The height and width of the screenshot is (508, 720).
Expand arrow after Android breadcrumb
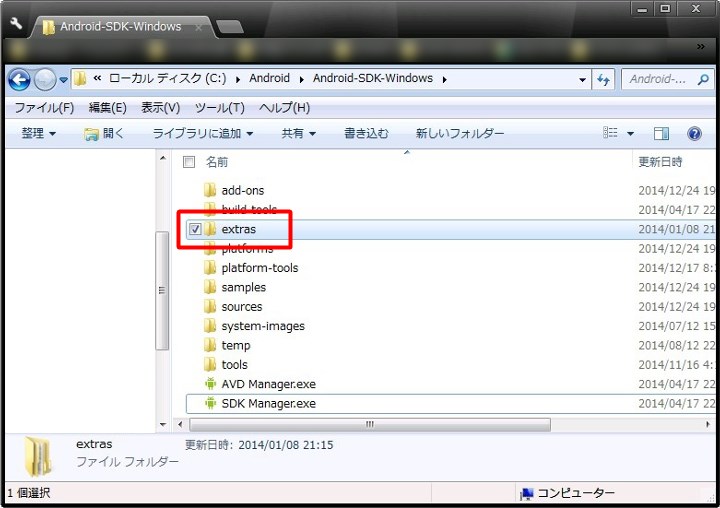tap(301, 79)
